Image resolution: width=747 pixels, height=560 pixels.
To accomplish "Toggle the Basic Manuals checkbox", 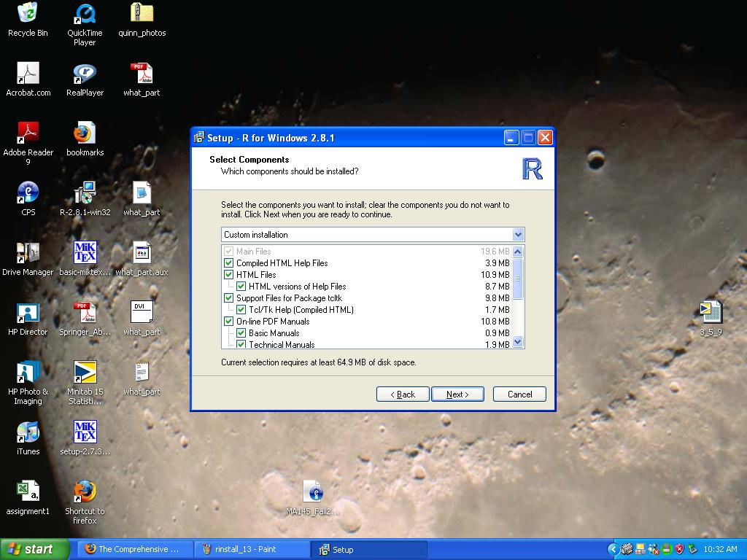I will coord(241,333).
